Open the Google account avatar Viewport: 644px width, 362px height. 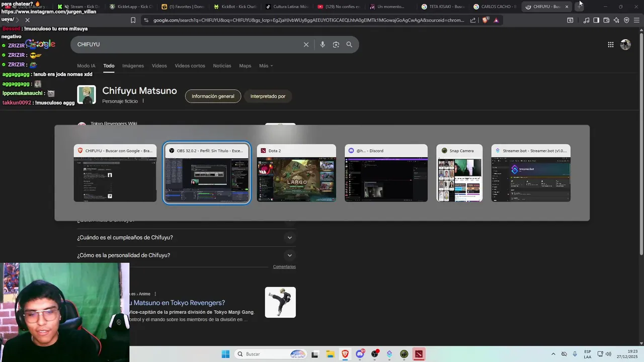click(625, 44)
